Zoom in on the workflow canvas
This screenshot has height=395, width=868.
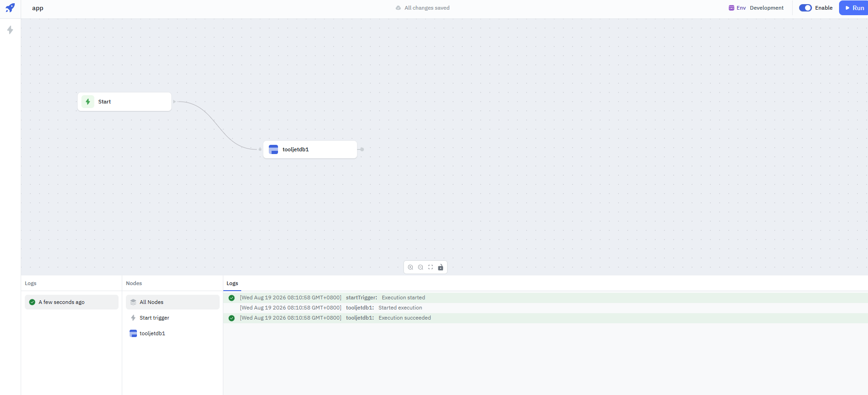(x=410, y=267)
